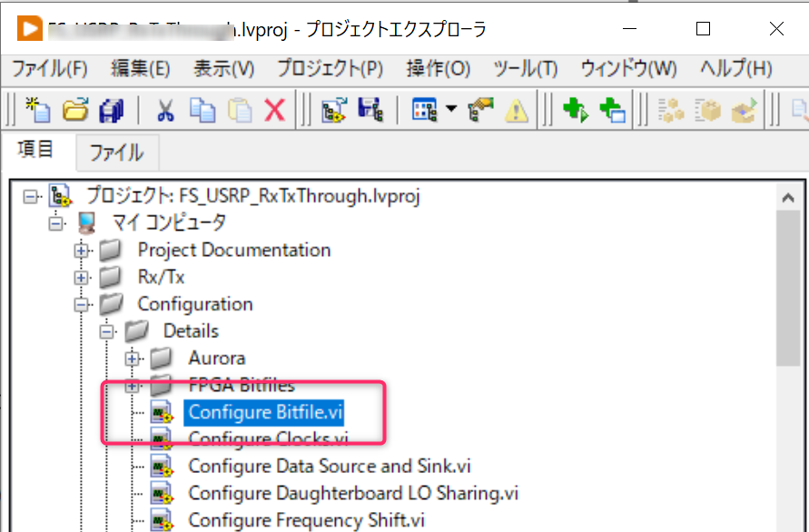The width and height of the screenshot is (809, 532).
Task: Select the マイ コンピュータ label
Action: 169,223
